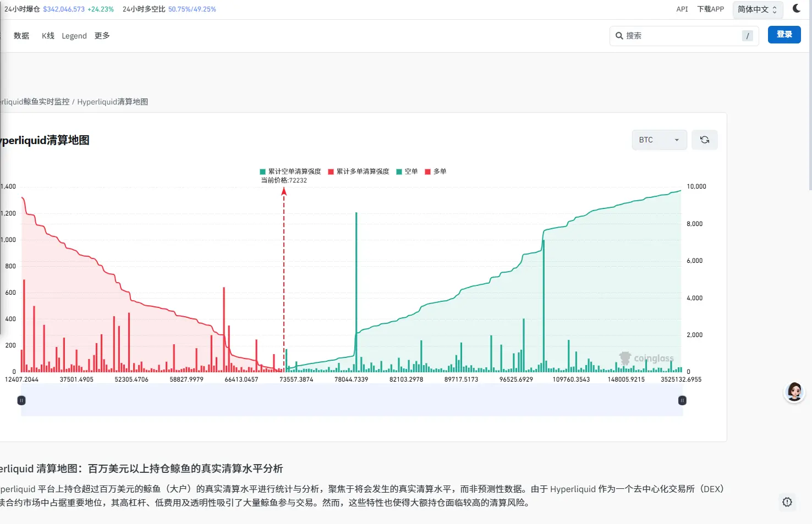Click the x-axis label 3525132.6955
Screen dimensions: 812x524
681,379
